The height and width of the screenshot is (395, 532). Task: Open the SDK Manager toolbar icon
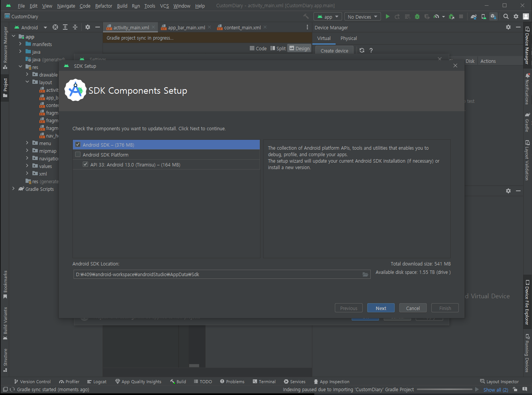point(493,17)
